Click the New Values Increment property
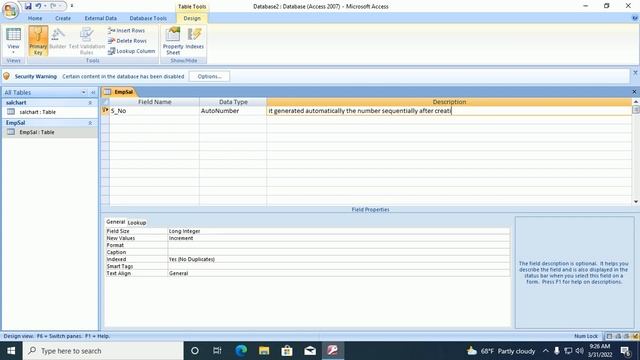This screenshot has height=360, width=640. click(x=339, y=238)
